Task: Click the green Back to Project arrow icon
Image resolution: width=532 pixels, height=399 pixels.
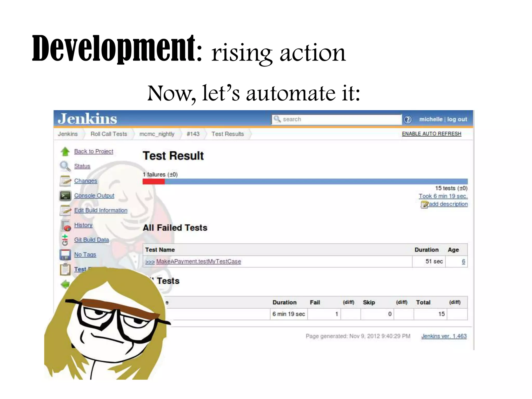Action: coord(65,151)
